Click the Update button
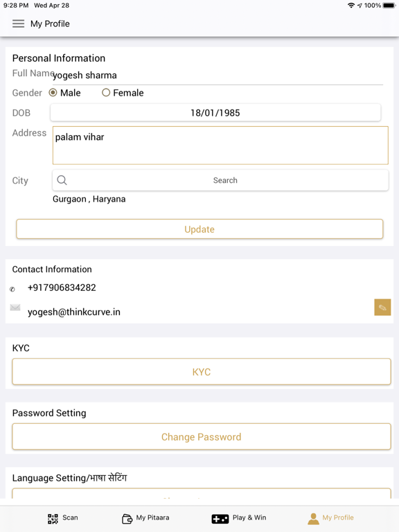Viewport: 399px width, 532px height. click(199, 229)
